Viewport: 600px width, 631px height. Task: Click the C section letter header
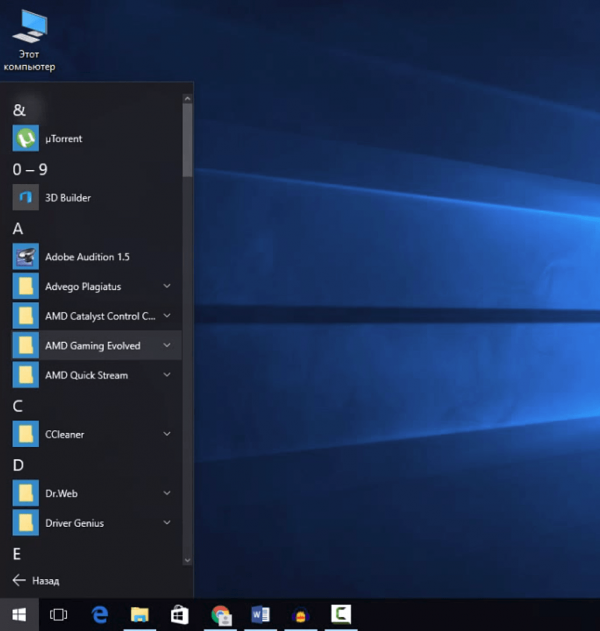click(x=17, y=406)
